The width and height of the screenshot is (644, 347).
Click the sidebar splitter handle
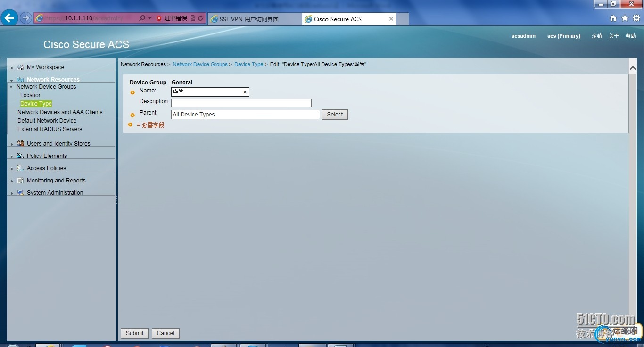point(116,200)
